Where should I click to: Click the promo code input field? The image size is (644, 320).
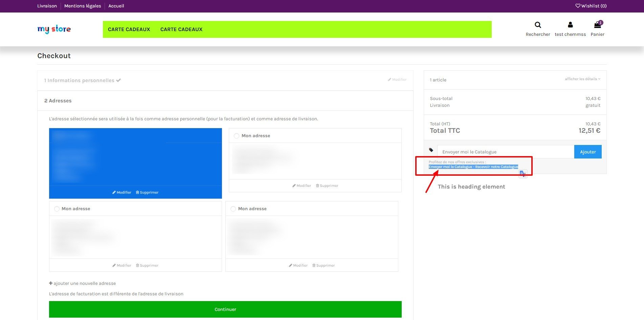[506, 152]
